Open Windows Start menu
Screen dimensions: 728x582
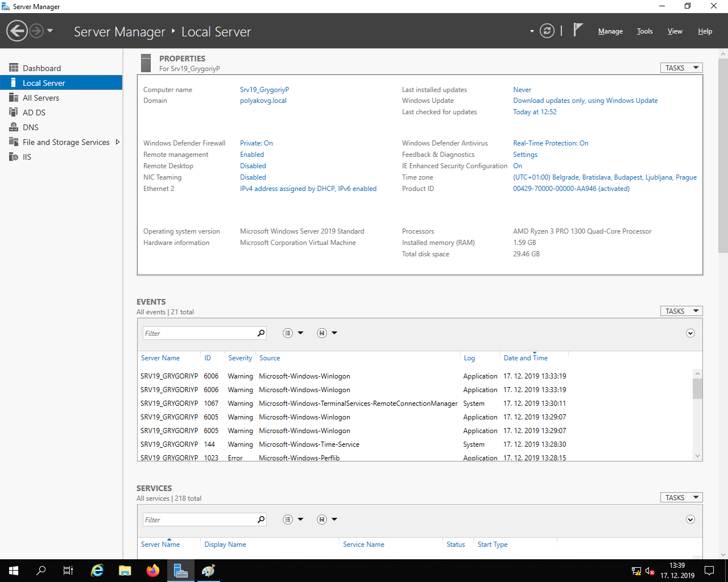pyautogui.click(x=14, y=571)
